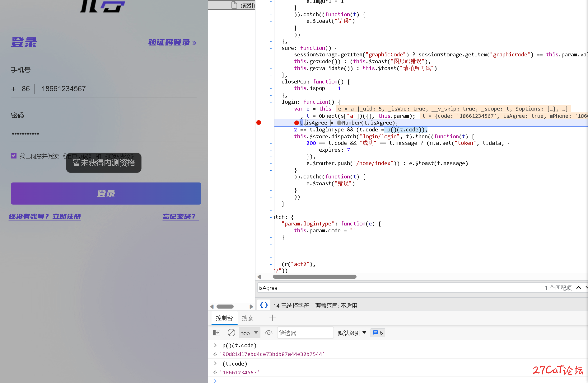Click 还没有账号？立即注册 link
The width and height of the screenshot is (588, 383).
[x=45, y=216]
